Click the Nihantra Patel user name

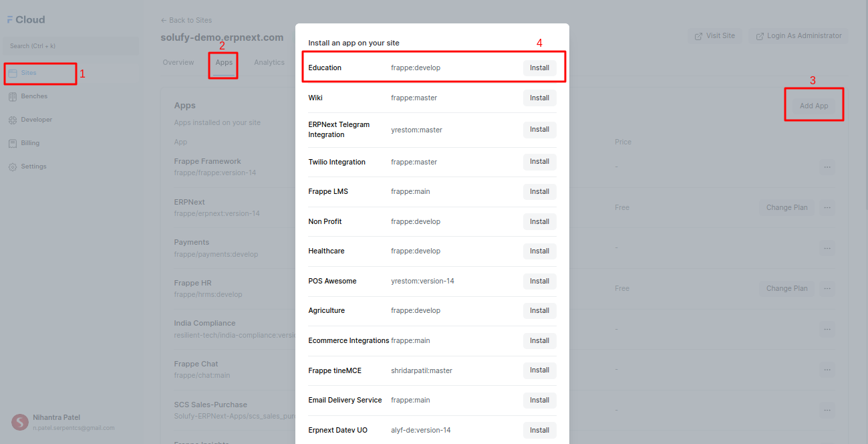57,417
